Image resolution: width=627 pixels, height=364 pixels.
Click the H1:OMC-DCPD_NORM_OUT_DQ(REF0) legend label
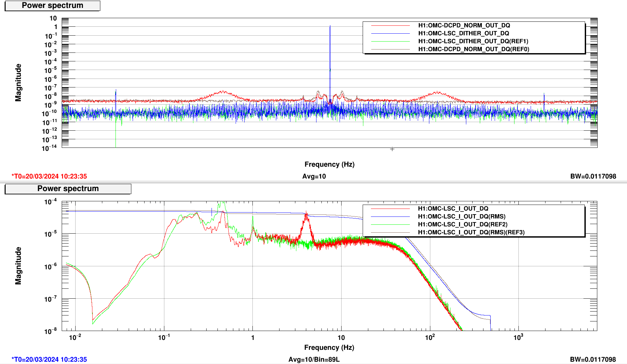[474, 49]
